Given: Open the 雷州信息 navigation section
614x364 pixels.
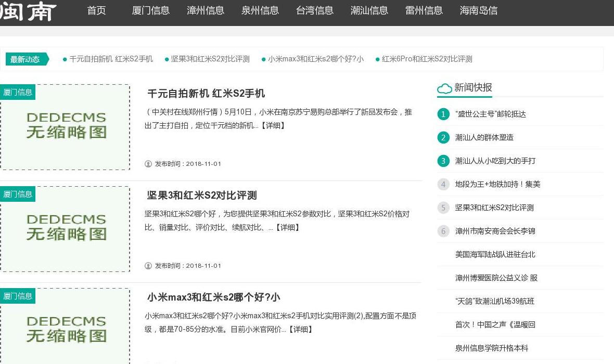Looking at the screenshot, I should [424, 10].
